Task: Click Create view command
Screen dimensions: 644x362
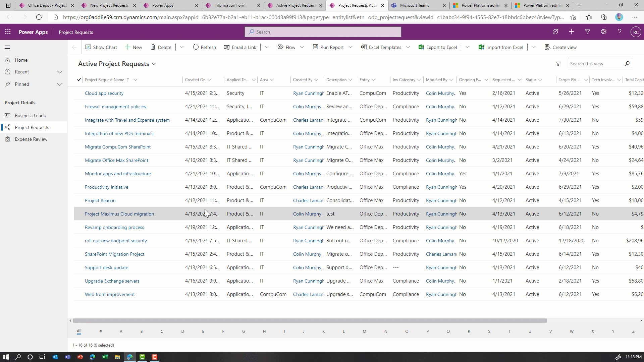Action: 561,47
